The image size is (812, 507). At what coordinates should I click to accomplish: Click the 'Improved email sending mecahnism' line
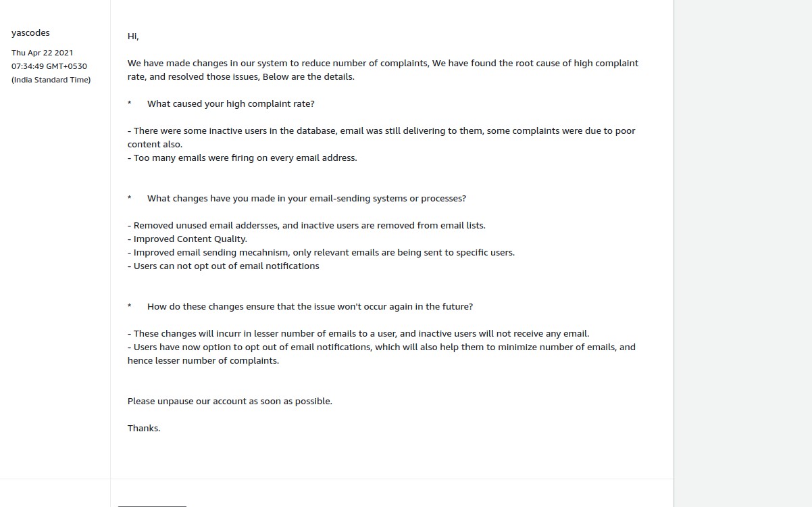pyautogui.click(x=321, y=253)
